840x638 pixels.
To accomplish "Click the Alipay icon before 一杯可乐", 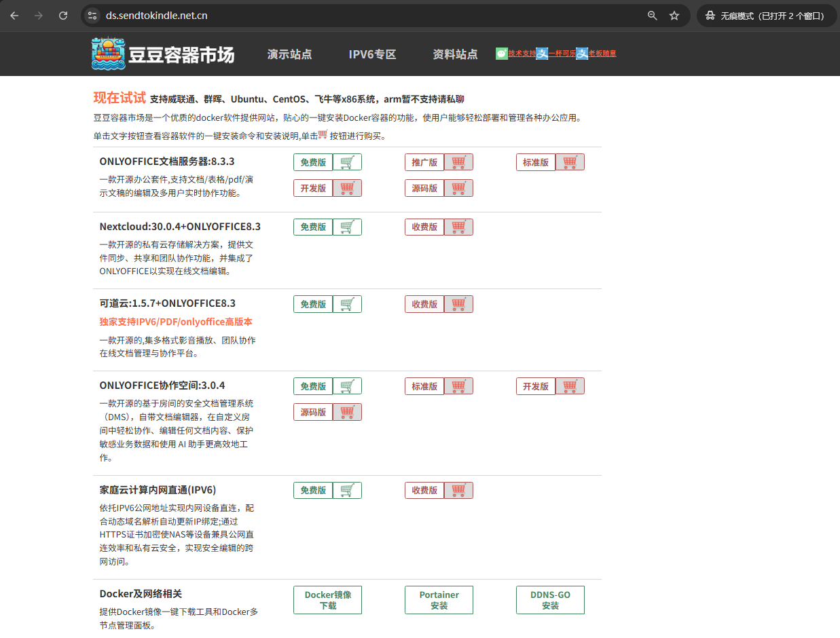I will pos(542,54).
